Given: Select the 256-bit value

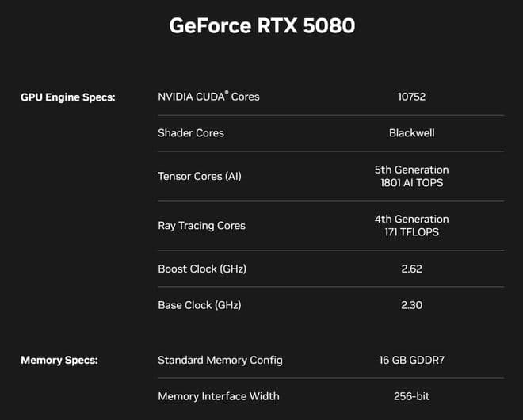Looking at the screenshot, I should (x=411, y=396).
